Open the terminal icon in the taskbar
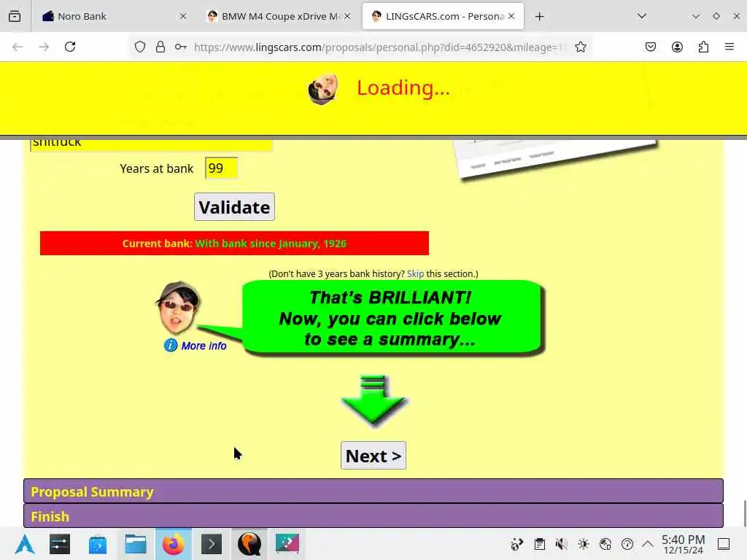The height and width of the screenshot is (560, 747). (212, 544)
